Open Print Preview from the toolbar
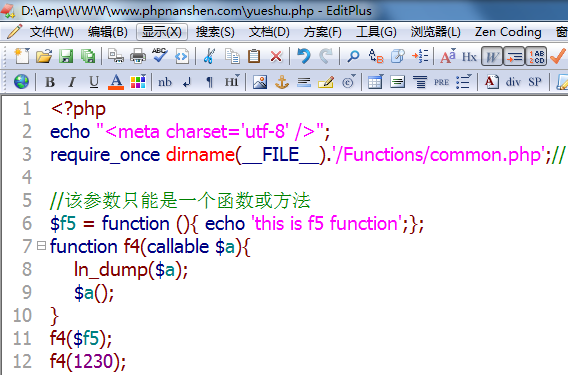Image resolution: width=568 pixels, height=375 pixels. coord(116,56)
